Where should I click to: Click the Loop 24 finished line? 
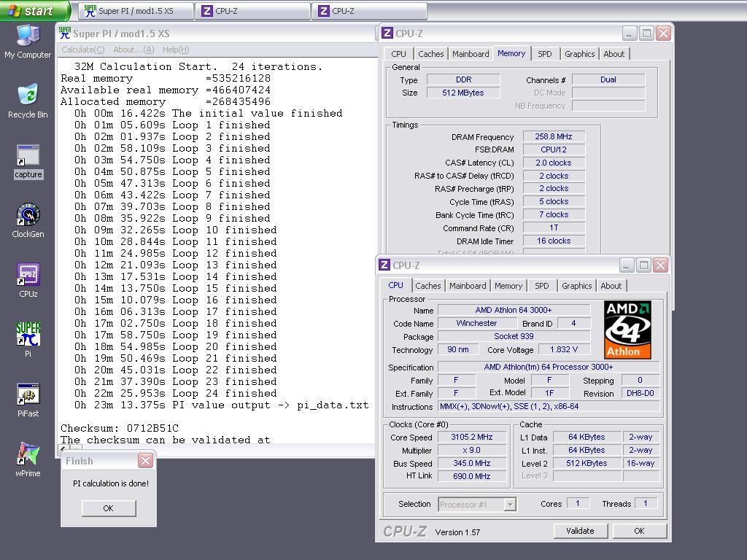(175, 393)
